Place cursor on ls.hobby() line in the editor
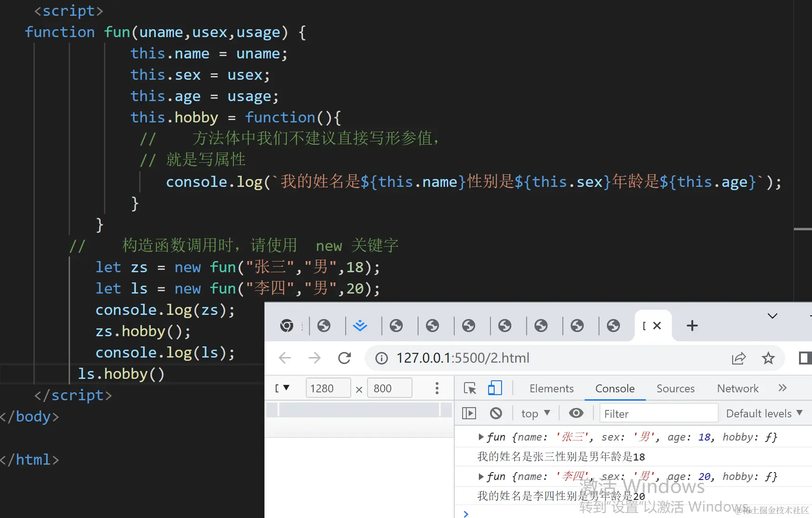This screenshot has height=518, width=812. pos(121,374)
